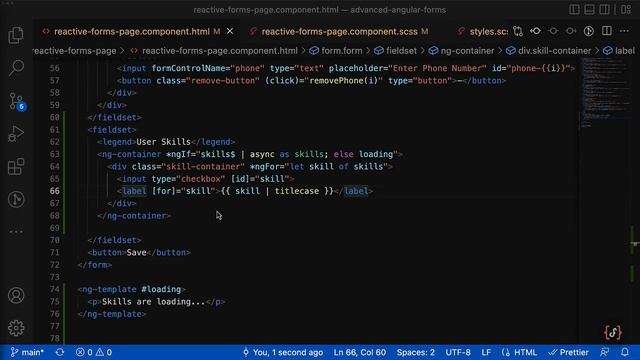Click 'Enter Phone Number' placeholder on line 56
The image size is (640, 360).
(x=437, y=68)
